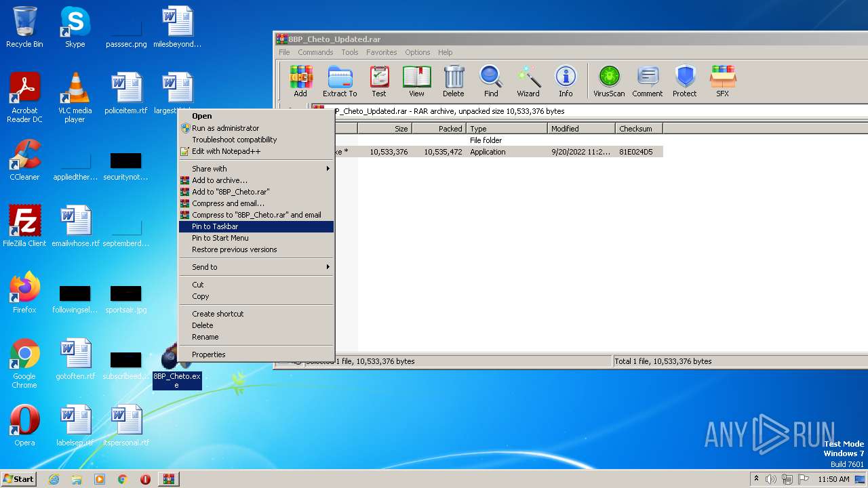The image size is (868, 488).
Task: Sort by the Modified column header
Action: [x=581, y=128]
